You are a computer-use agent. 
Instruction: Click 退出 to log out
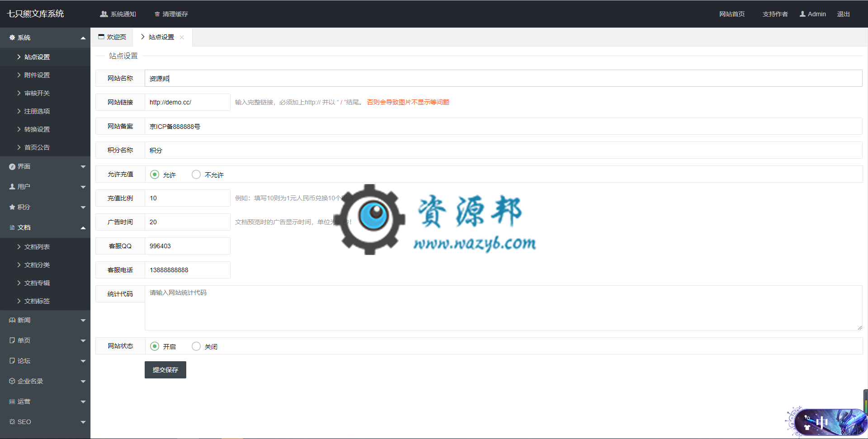843,14
